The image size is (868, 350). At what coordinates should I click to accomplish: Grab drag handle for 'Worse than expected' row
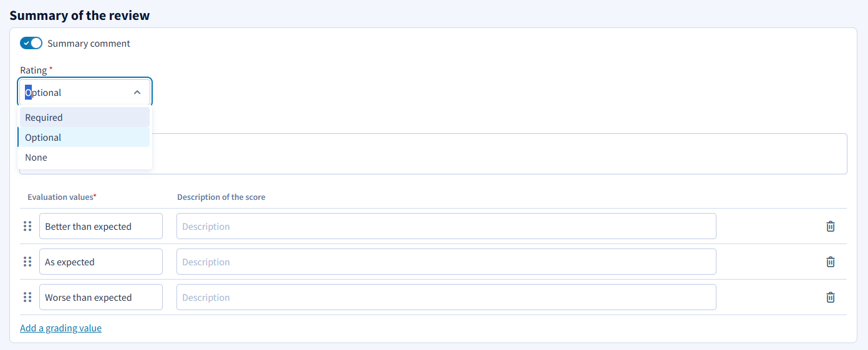coord(27,297)
